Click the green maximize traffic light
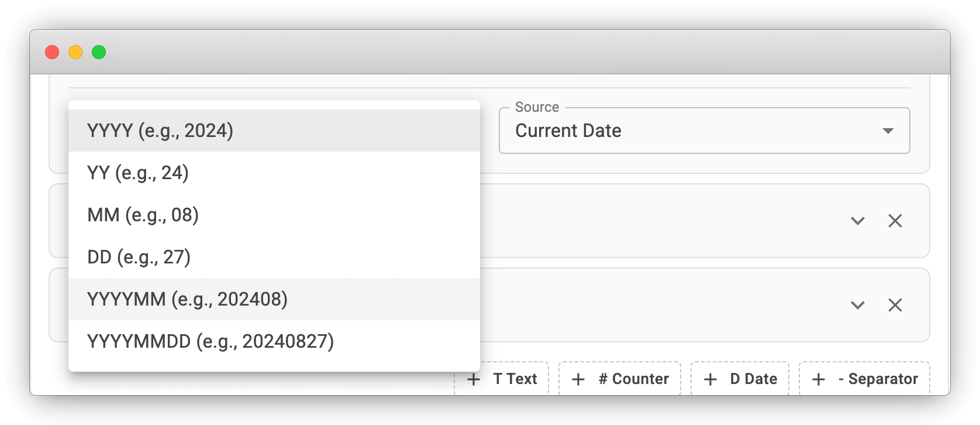The width and height of the screenshot is (980, 425). click(98, 52)
